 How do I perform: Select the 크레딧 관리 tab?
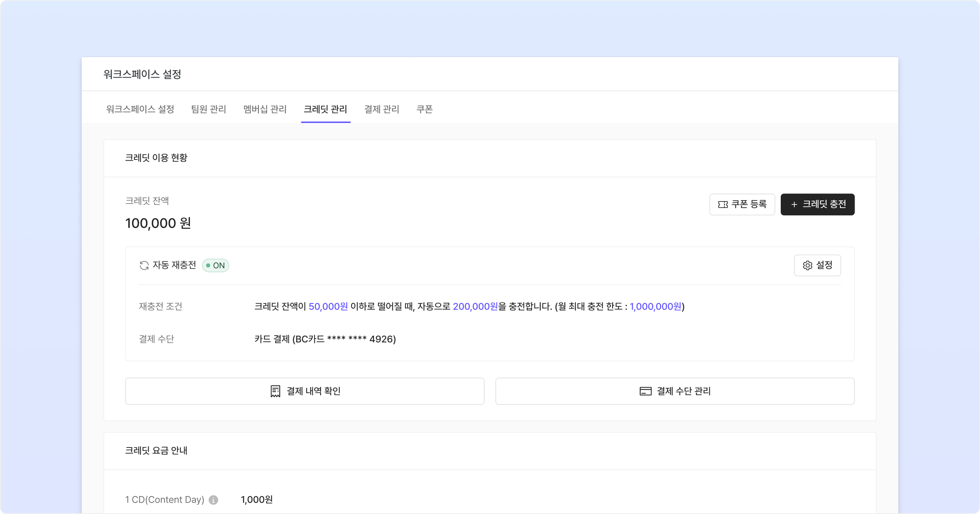[x=325, y=109]
